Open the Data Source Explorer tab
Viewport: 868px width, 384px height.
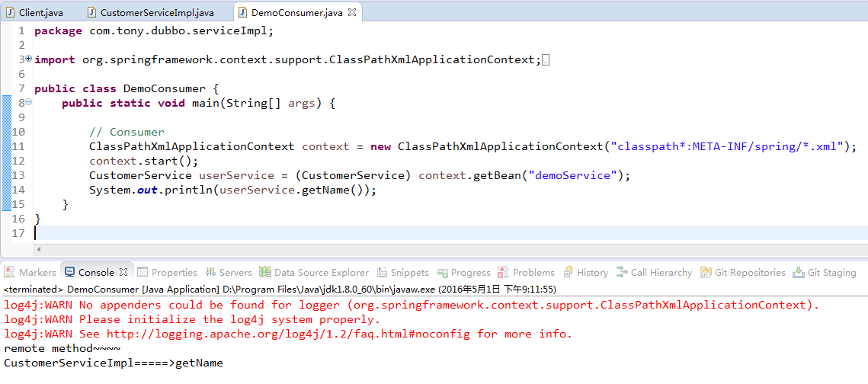(x=314, y=272)
